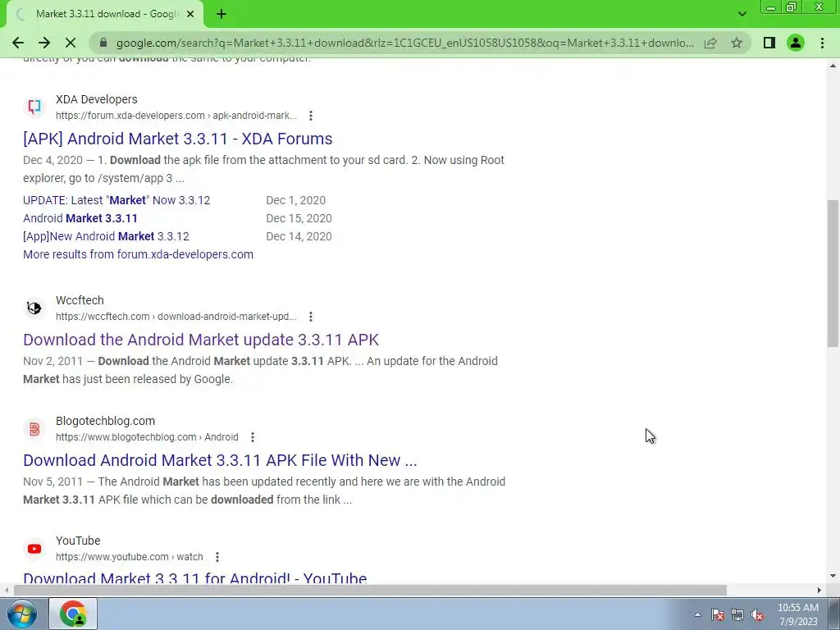This screenshot has width=840, height=630.
Task: Click the horizontal scroll right arrow
Action: coord(819,591)
